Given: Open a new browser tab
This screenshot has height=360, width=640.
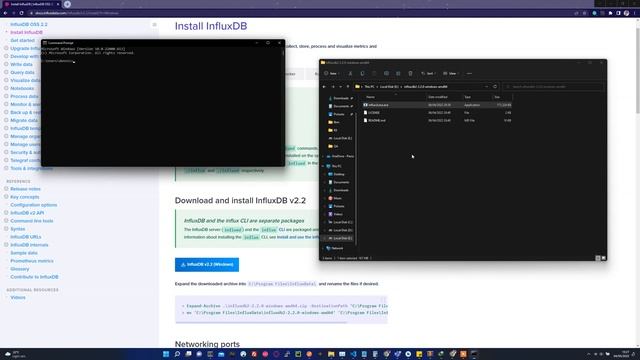Looking at the screenshot, I should [x=67, y=4].
